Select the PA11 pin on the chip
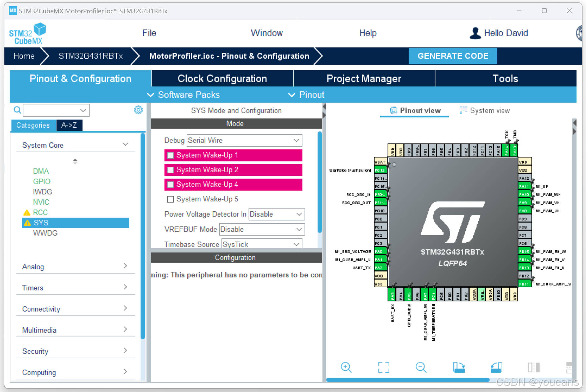This screenshot has width=586, height=392. tap(525, 186)
